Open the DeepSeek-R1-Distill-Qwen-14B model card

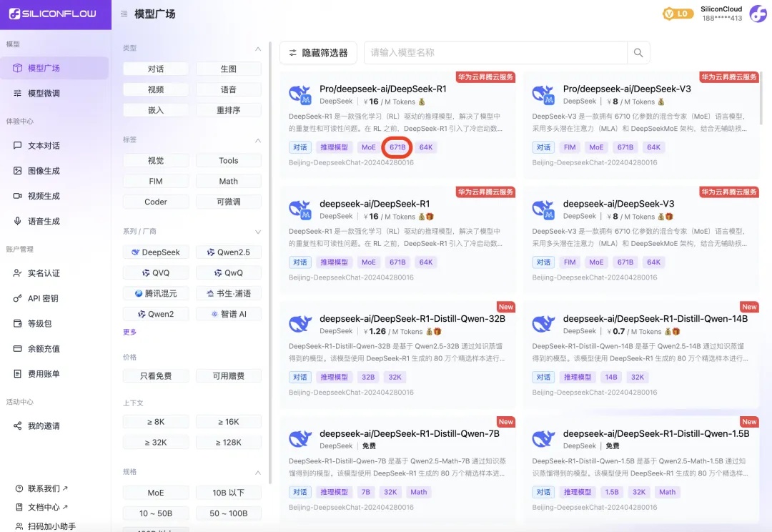(x=641, y=355)
